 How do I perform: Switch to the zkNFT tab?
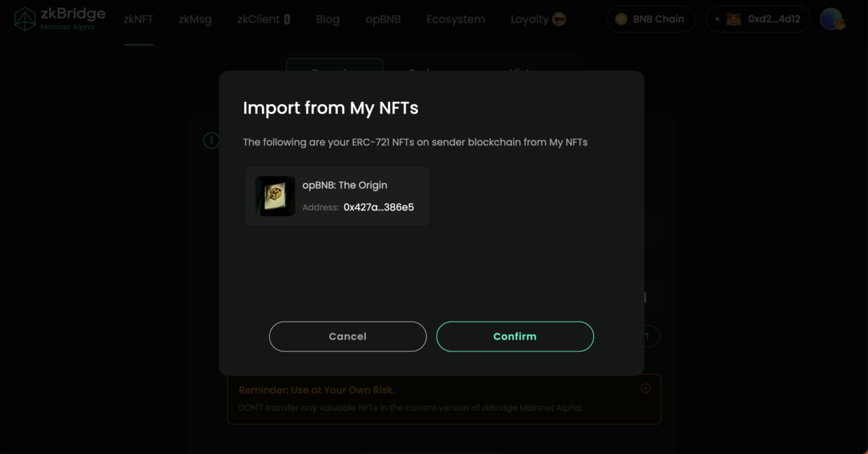tap(137, 20)
